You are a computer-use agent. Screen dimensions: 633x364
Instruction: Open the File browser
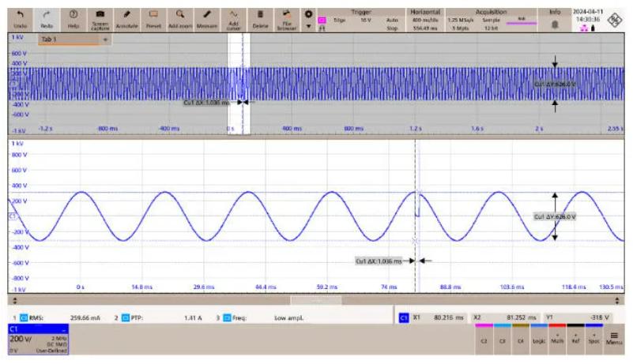tap(287, 20)
